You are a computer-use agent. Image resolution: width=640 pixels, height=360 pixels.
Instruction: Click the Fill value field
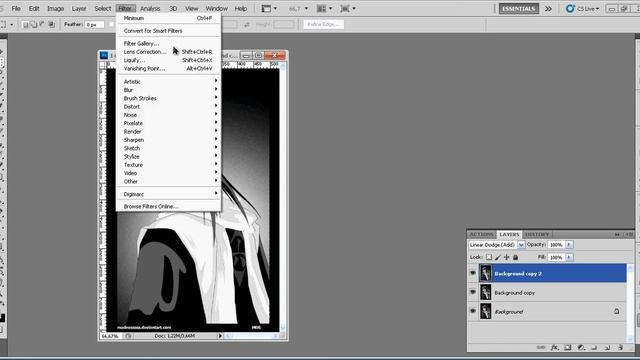pos(556,257)
